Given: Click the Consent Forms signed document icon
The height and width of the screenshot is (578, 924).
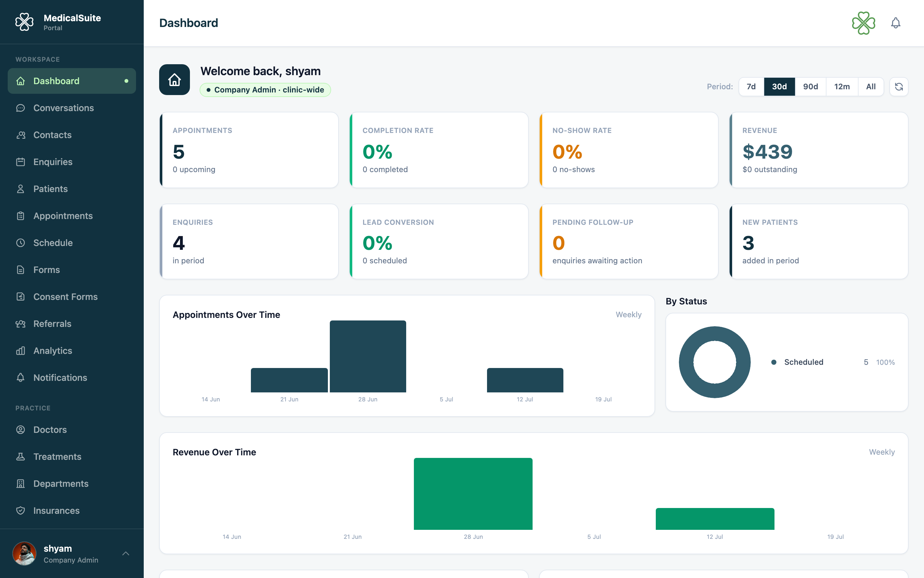Looking at the screenshot, I should 21,297.
